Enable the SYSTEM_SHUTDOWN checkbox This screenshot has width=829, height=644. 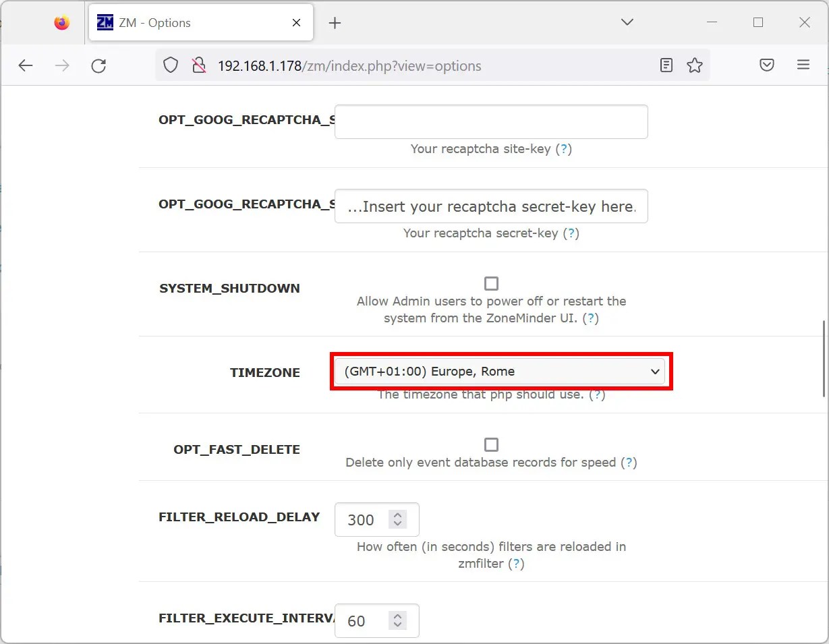pyautogui.click(x=491, y=283)
